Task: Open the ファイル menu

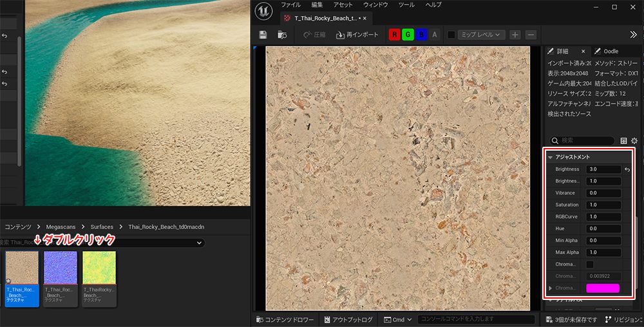Action: (x=290, y=5)
